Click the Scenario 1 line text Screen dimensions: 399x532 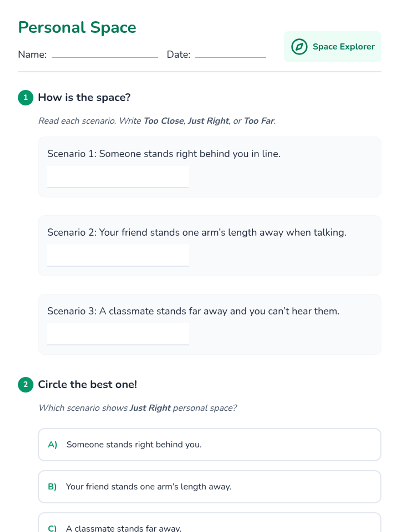(164, 154)
